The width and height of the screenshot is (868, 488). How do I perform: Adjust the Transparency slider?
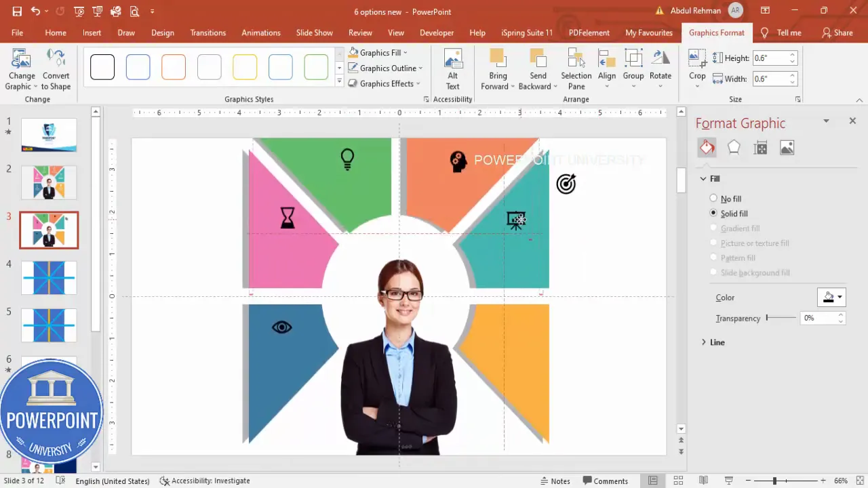coord(781,318)
